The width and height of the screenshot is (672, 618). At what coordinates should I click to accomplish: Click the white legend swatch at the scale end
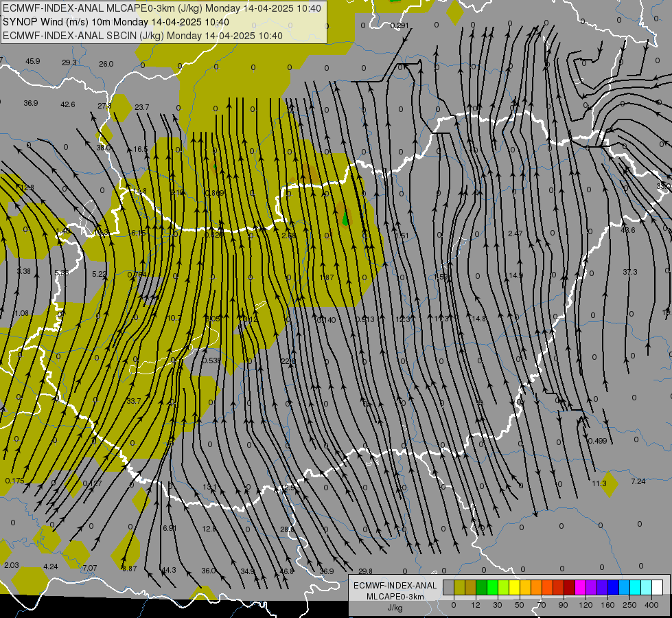tap(658, 588)
